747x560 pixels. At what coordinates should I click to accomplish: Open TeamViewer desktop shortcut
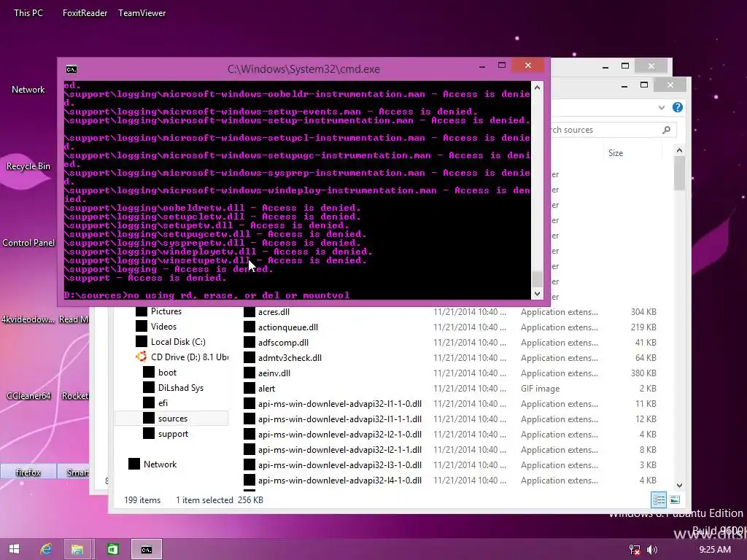pos(142,13)
